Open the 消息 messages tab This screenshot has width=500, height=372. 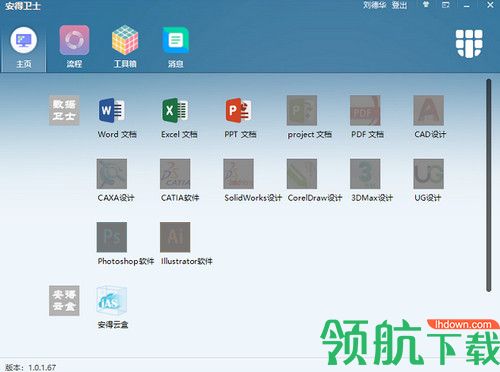[x=176, y=48]
